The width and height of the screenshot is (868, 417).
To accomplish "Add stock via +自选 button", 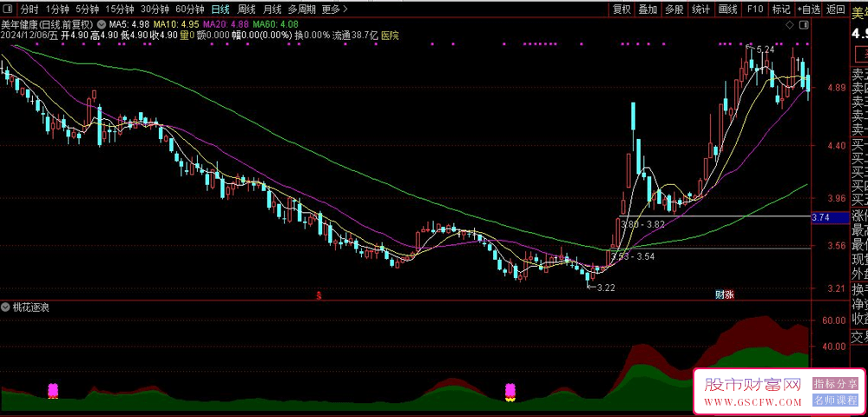I will (809, 9).
